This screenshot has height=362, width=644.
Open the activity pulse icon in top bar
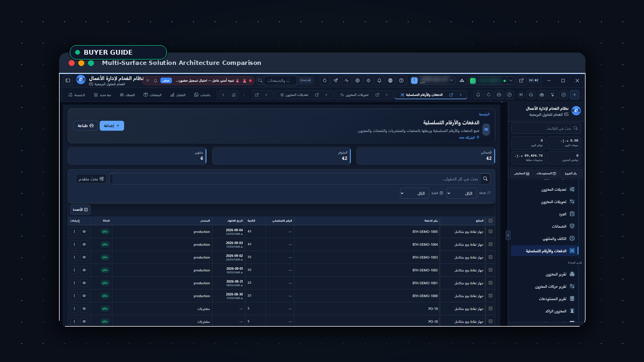(x=347, y=80)
